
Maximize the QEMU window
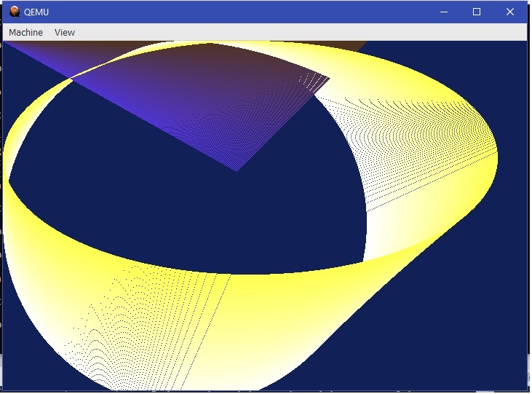(478, 12)
